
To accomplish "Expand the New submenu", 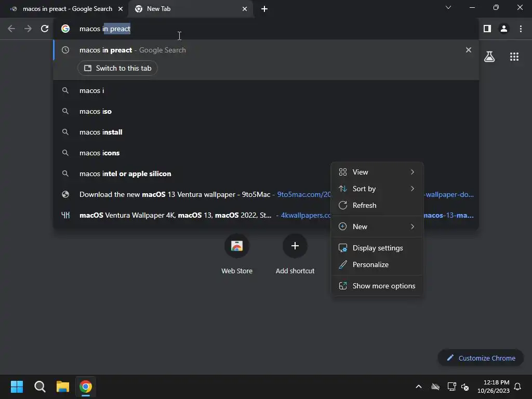I will (x=377, y=227).
